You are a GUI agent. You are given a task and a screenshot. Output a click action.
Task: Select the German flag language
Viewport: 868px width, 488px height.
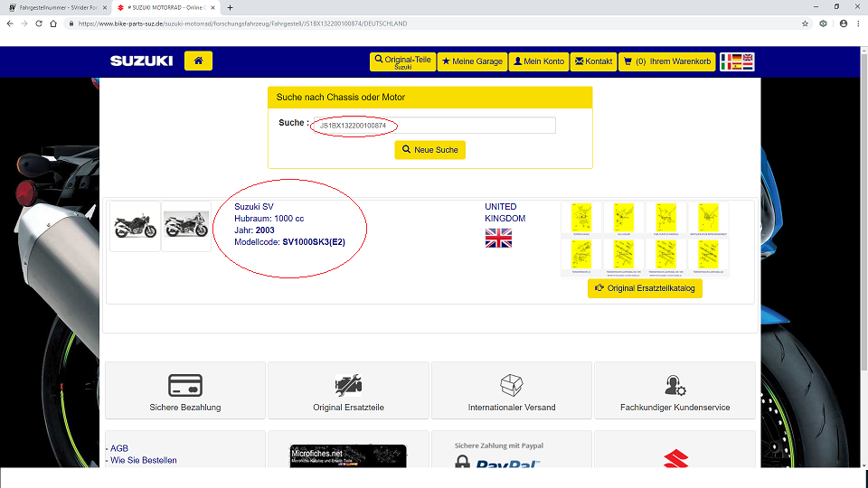click(x=737, y=58)
